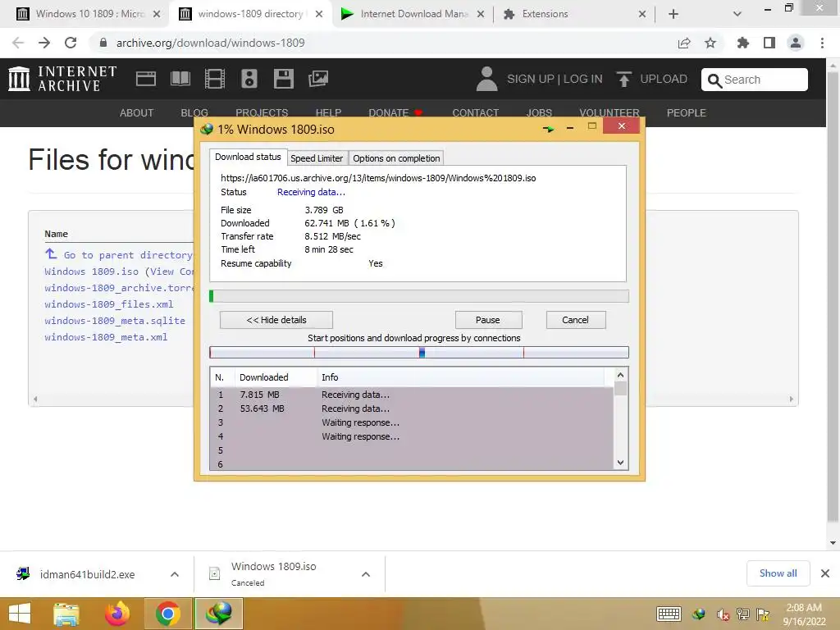
Task: Click the browser Forward arrow
Action: point(44,43)
